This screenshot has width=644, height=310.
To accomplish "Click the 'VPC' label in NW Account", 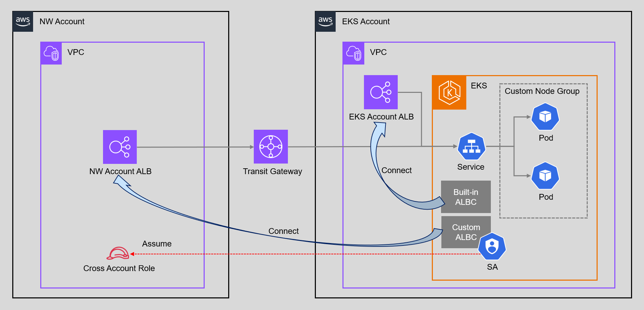I will pos(76,52).
